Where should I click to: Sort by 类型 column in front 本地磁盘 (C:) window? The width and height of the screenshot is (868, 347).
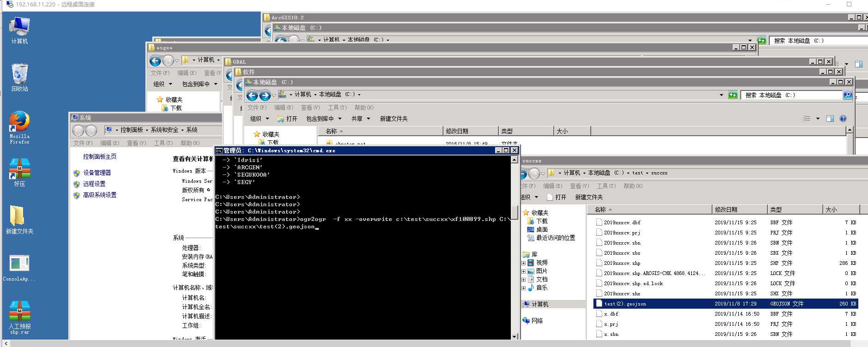coord(526,131)
